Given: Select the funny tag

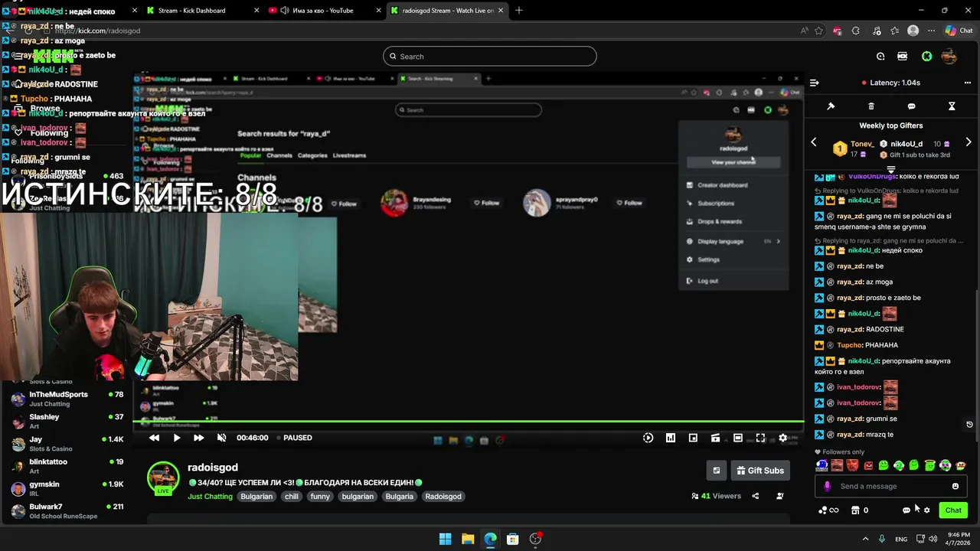Looking at the screenshot, I should (x=320, y=497).
